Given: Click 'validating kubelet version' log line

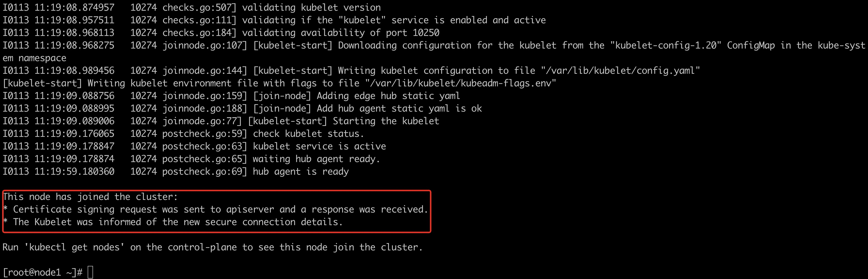Looking at the screenshot, I should [311, 8].
